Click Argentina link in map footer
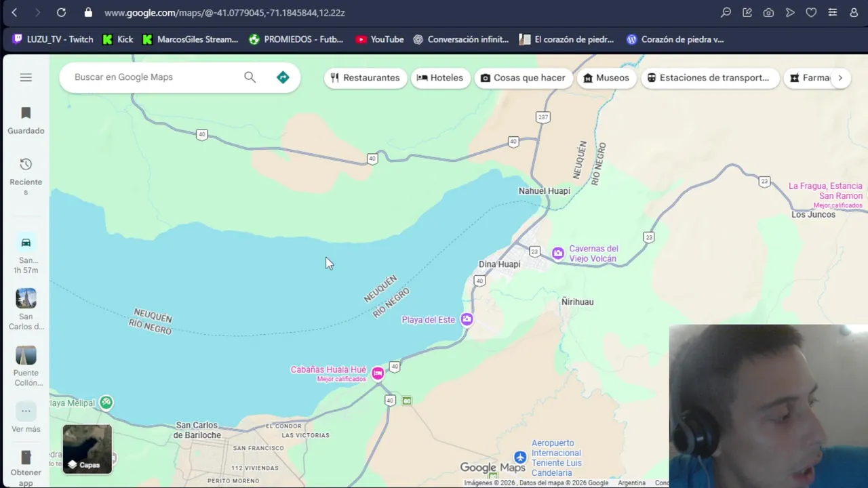This screenshot has width=868, height=488. pos(631,483)
